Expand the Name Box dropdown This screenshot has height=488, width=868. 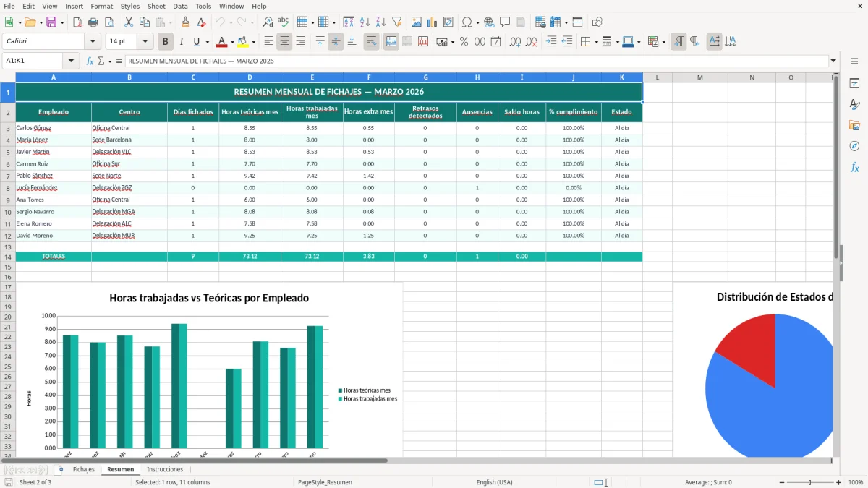coord(71,61)
